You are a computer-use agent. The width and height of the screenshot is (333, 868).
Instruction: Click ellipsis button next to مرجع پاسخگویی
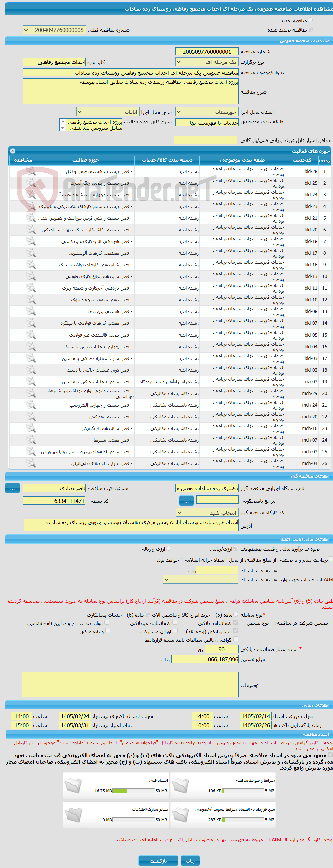186,501
